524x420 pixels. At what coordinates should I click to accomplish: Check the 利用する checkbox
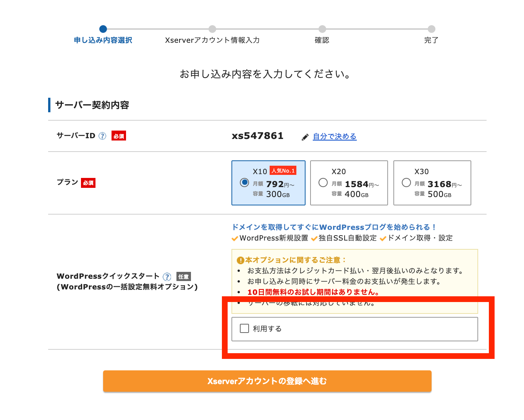(x=244, y=328)
